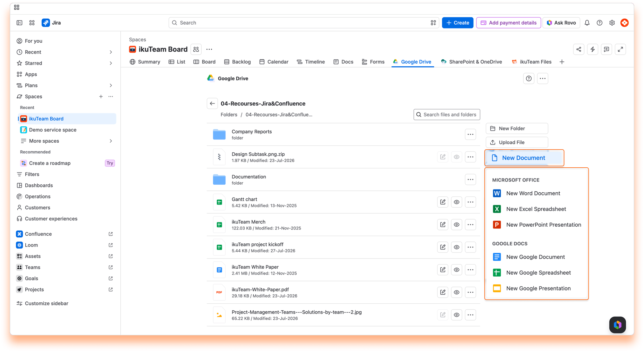The height and width of the screenshot is (352, 644).
Task: Expand the Recent section chevron
Action: pyautogui.click(x=111, y=52)
